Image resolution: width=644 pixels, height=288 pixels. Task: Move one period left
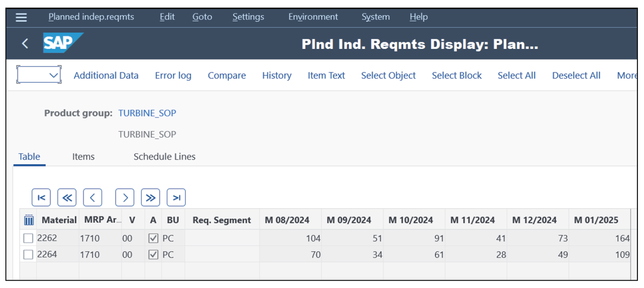point(93,198)
